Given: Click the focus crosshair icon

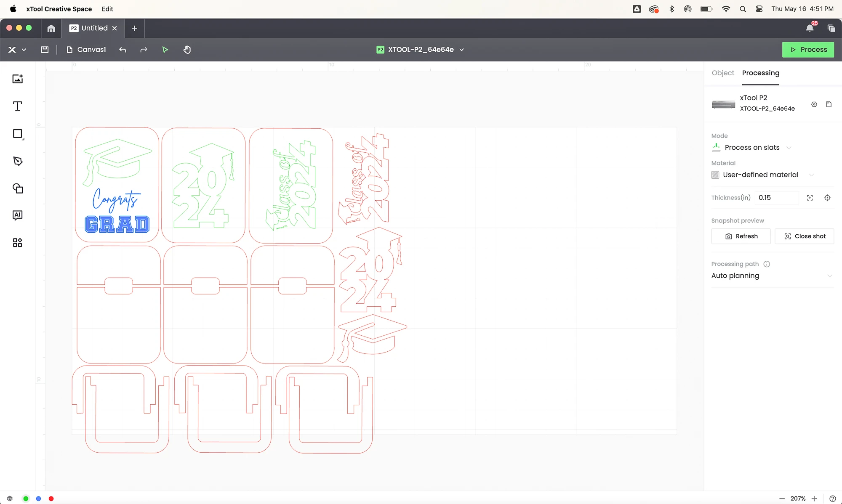Looking at the screenshot, I should click(x=827, y=198).
